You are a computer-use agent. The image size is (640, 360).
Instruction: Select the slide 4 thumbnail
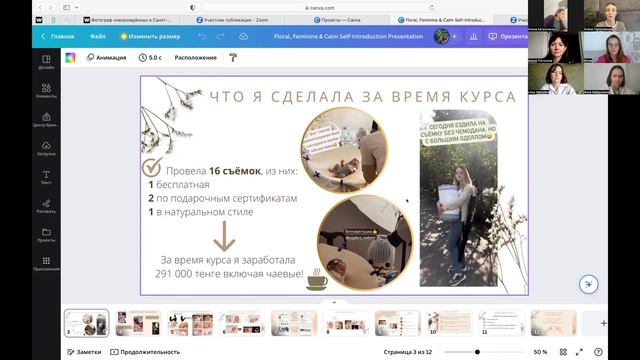click(138, 323)
